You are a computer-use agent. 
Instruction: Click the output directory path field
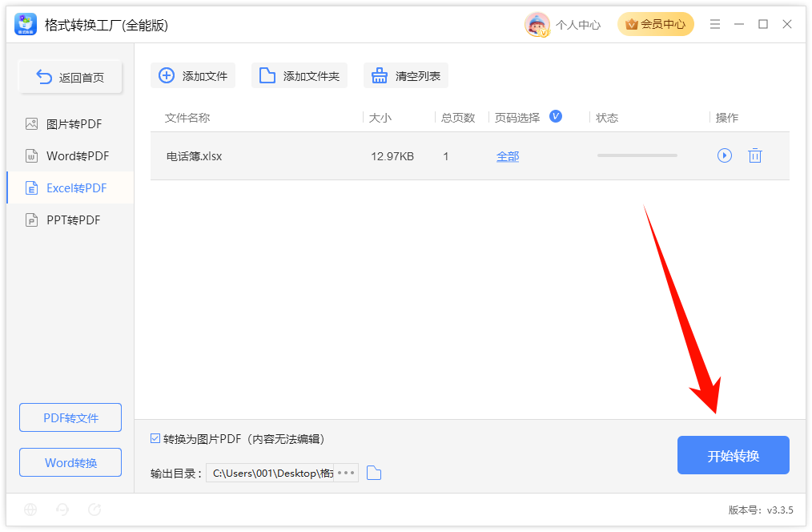pos(270,473)
